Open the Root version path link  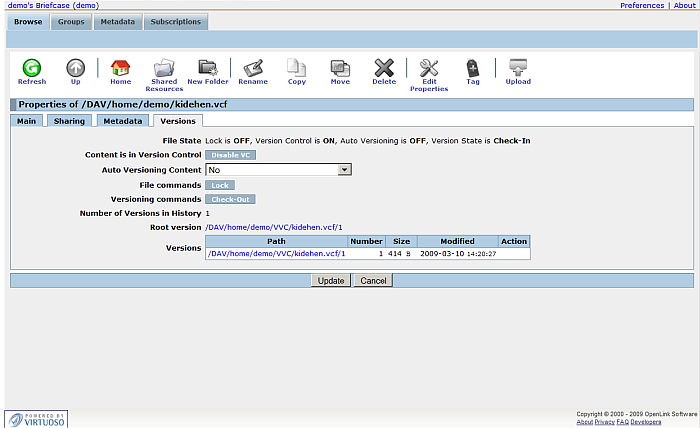pyautogui.click(x=274, y=227)
